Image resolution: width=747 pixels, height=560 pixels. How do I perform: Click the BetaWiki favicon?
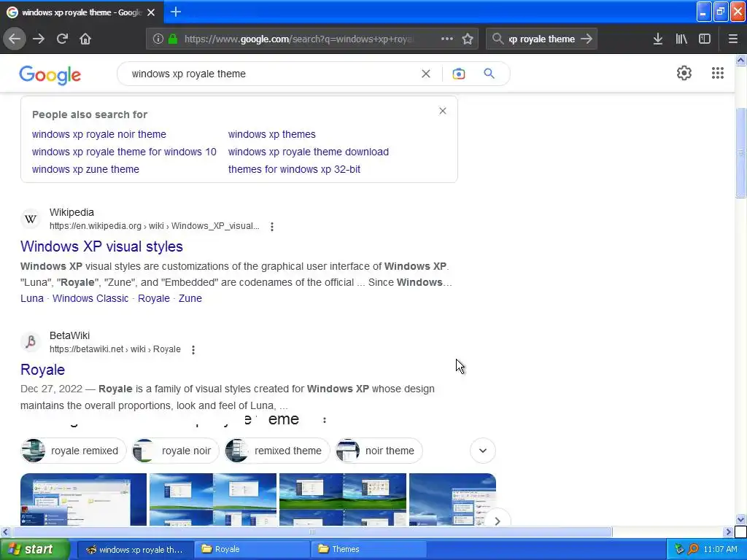31,342
